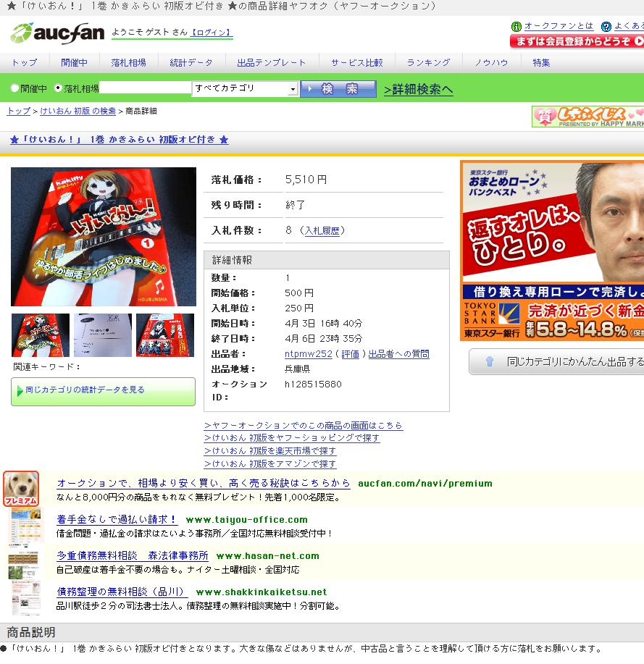The width and height of the screenshot is (644, 664).
Task: Select the second white page thumbnail
Action: [103, 335]
